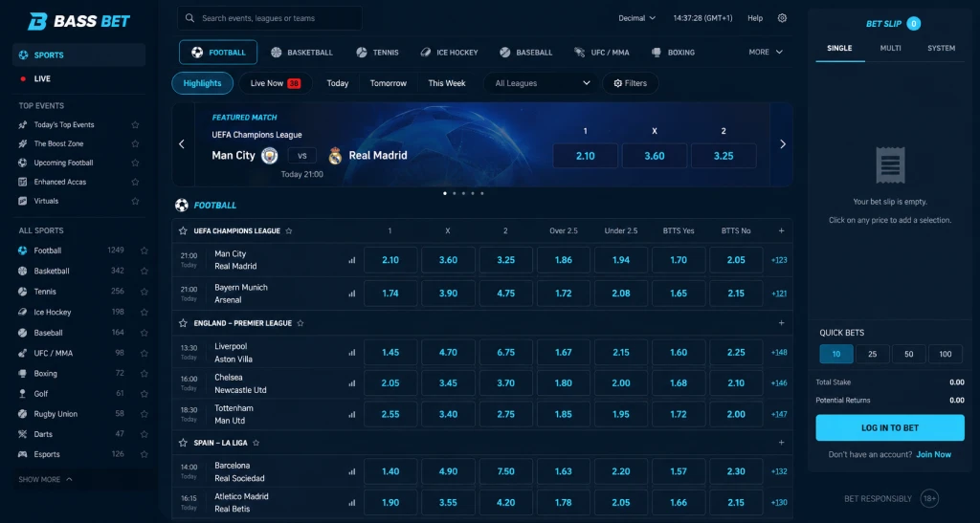Screen dimensions: 980x523
Task: Show Tomorrow's matches
Action: click(389, 83)
